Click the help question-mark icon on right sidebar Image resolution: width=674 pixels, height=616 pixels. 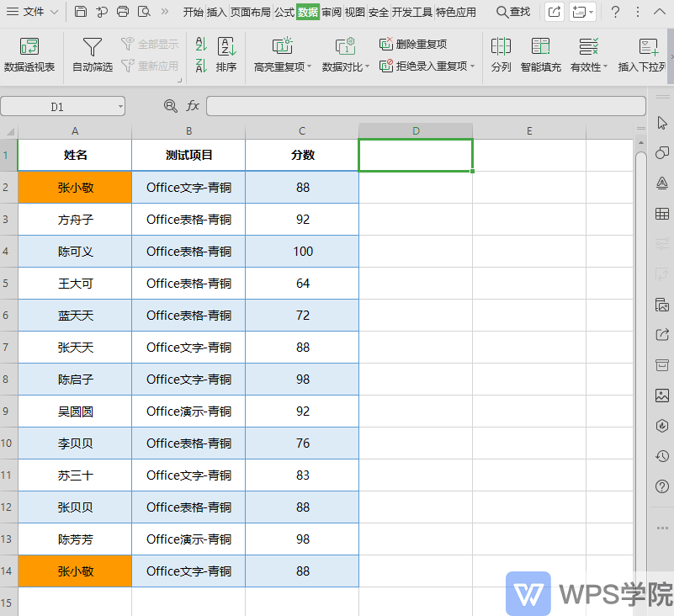tap(661, 486)
